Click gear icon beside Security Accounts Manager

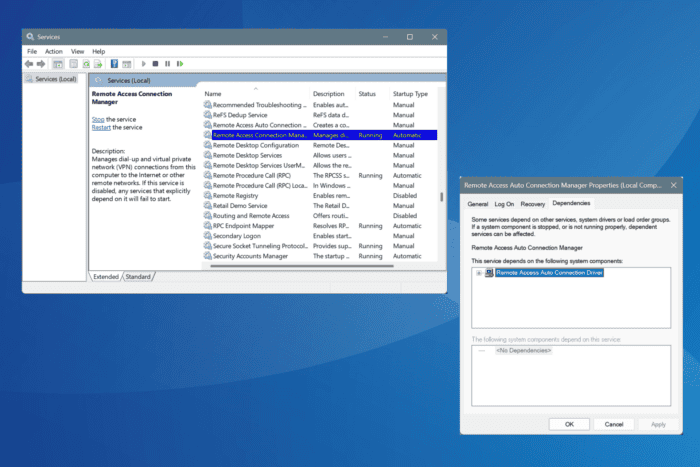pyautogui.click(x=208, y=256)
